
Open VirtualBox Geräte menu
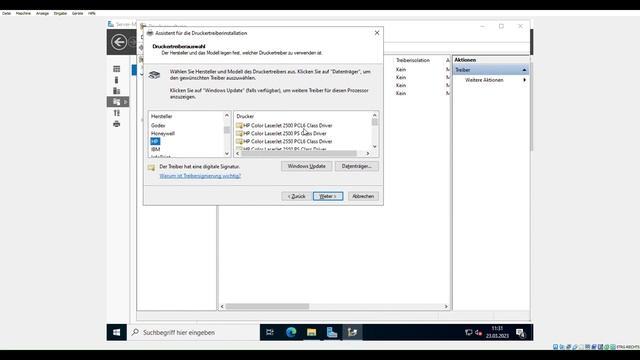(x=77, y=13)
